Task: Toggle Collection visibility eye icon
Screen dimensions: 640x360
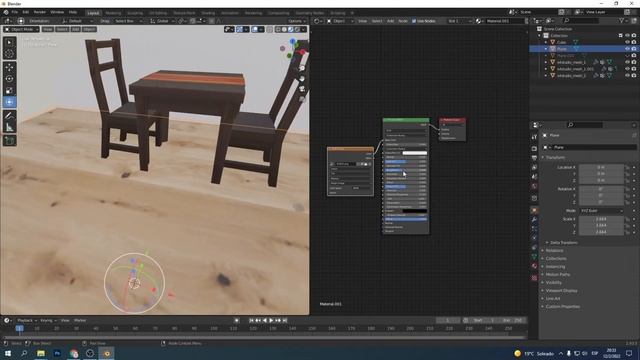Action: (627, 36)
